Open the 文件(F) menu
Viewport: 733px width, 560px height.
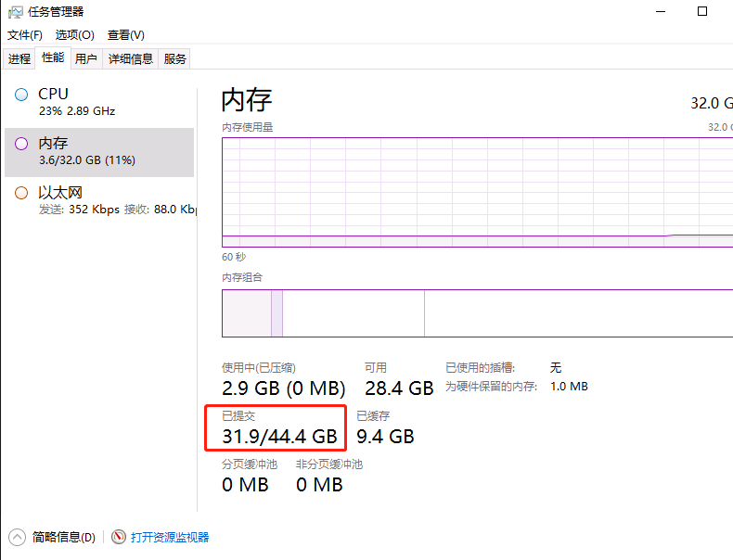click(25, 35)
